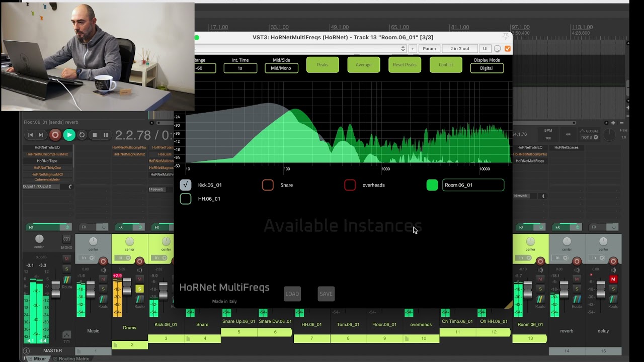644x362 pixels.
Task: Toggle the Average button
Action: click(x=364, y=64)
